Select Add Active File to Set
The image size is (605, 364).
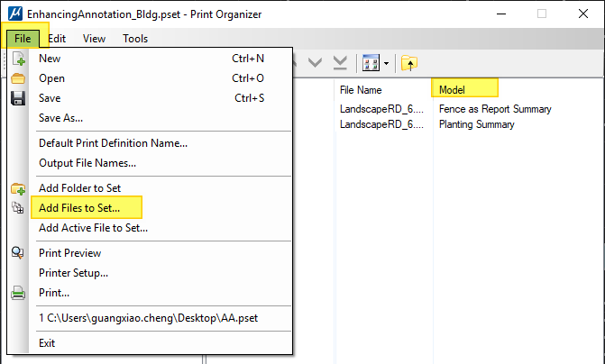(x=93, y=228)
